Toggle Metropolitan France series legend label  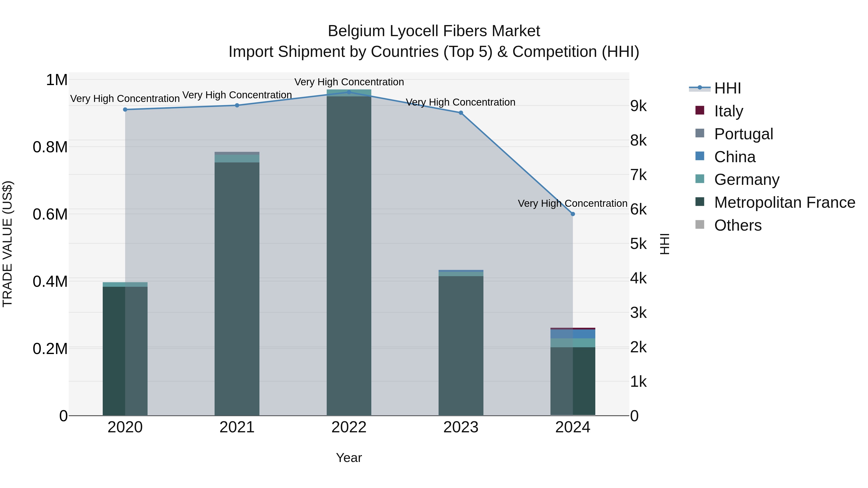pos(785,202)
